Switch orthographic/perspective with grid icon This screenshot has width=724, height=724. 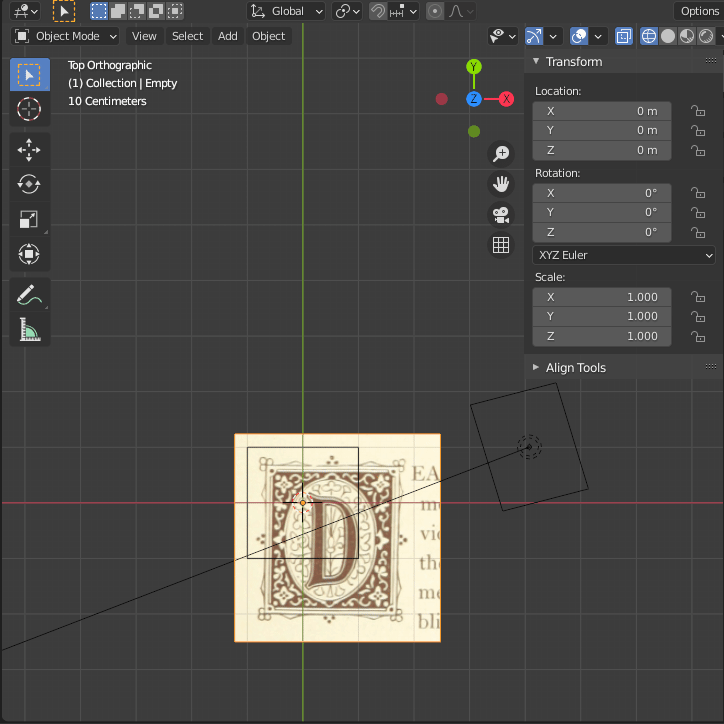[501, 245]
